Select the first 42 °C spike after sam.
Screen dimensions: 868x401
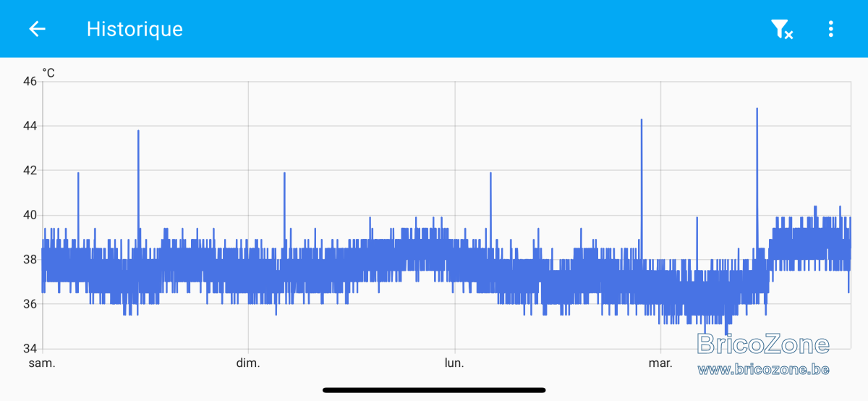[78, 181]
